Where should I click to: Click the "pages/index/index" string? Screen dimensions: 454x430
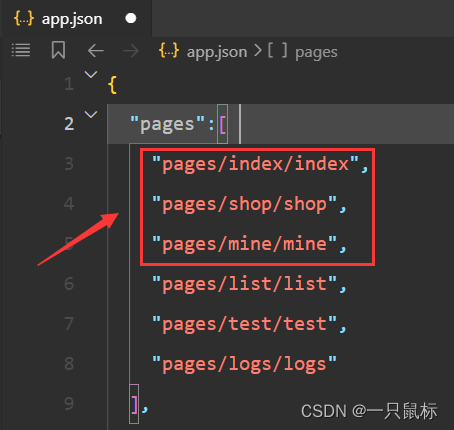(255, 164)
